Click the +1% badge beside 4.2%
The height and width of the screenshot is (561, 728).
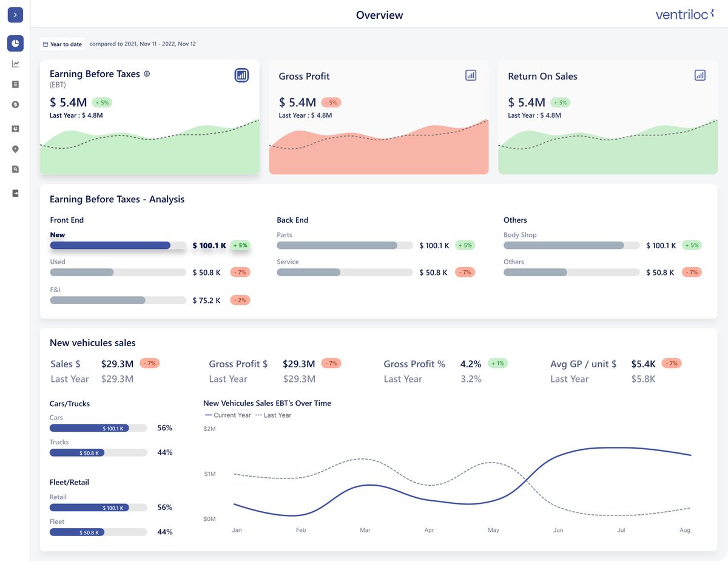point(497,363)
